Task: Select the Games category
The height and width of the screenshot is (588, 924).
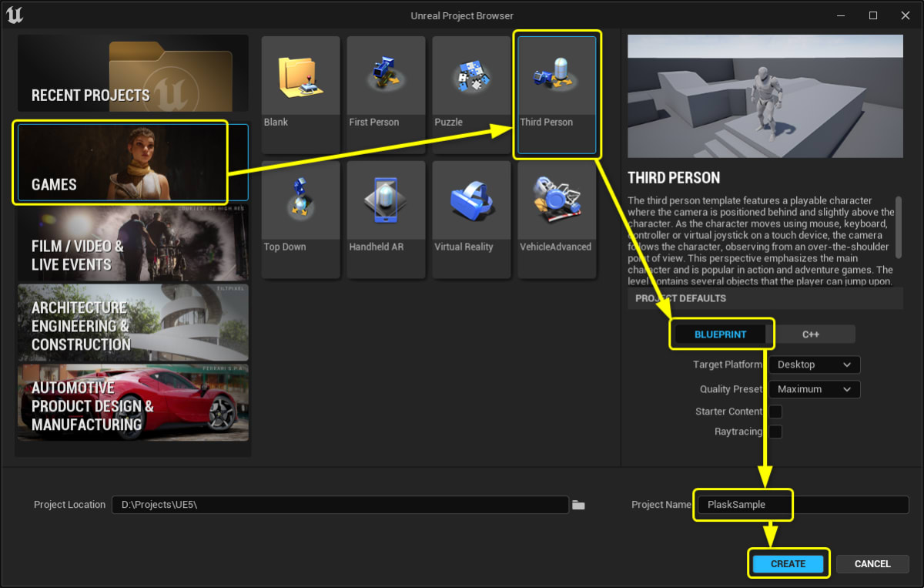Action: (133, 163)
